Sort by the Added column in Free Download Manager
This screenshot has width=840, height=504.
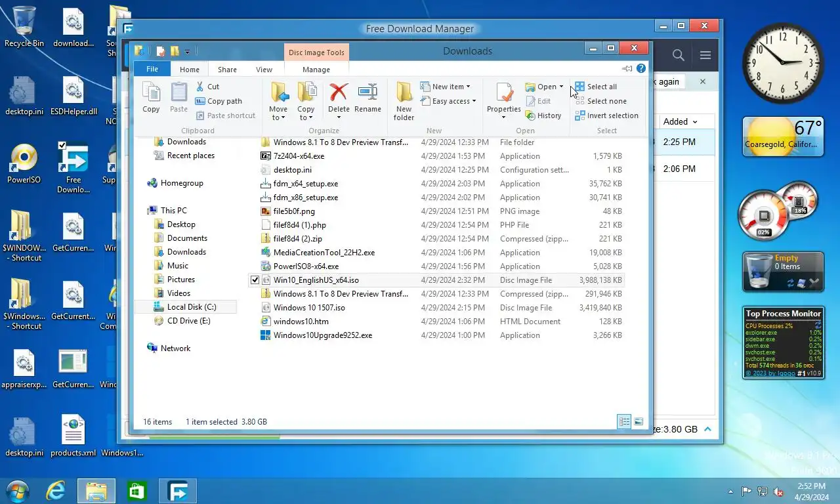coord(680,121)
